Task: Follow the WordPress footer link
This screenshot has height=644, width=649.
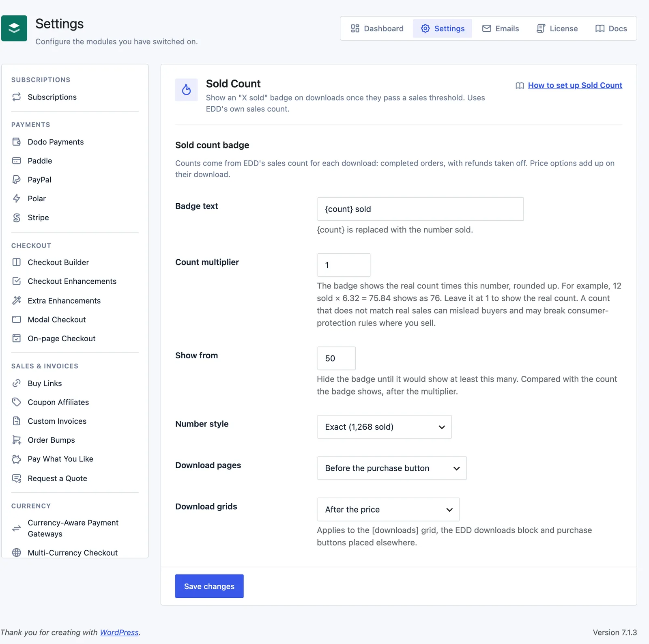Action: pyautogui.click(x=119, y=632)
